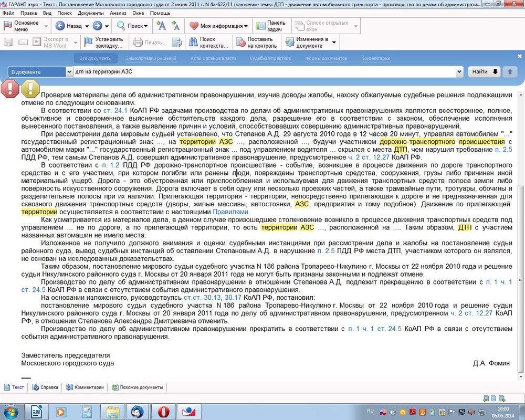Screen dimensions: 525x420
Task: Expand the Моя информация dropdown
Action: (246, 26)
